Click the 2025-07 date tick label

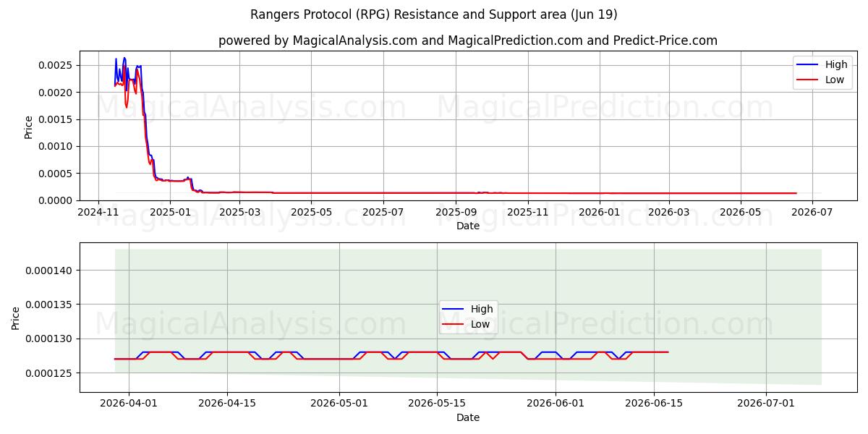[x=382, y=212]
